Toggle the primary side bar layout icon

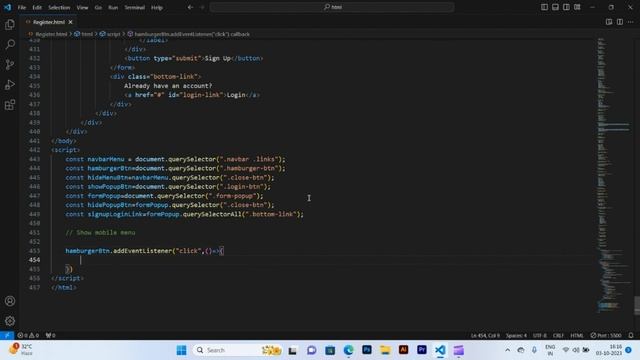pyautogui.click(x=544, y=7)
